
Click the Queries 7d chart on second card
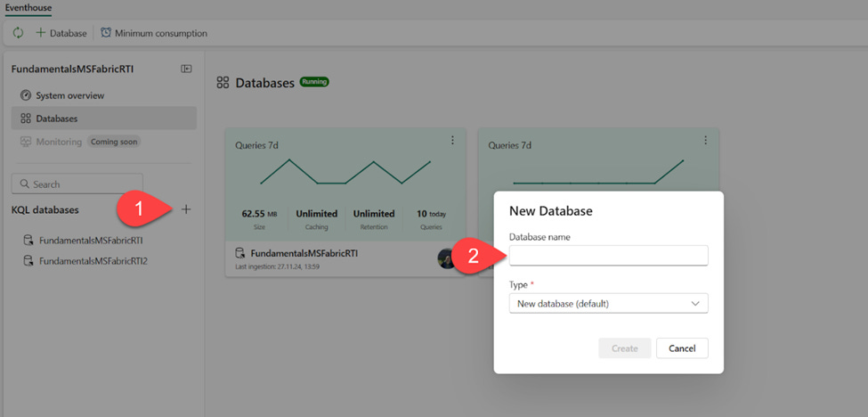(x=598, y=171)
